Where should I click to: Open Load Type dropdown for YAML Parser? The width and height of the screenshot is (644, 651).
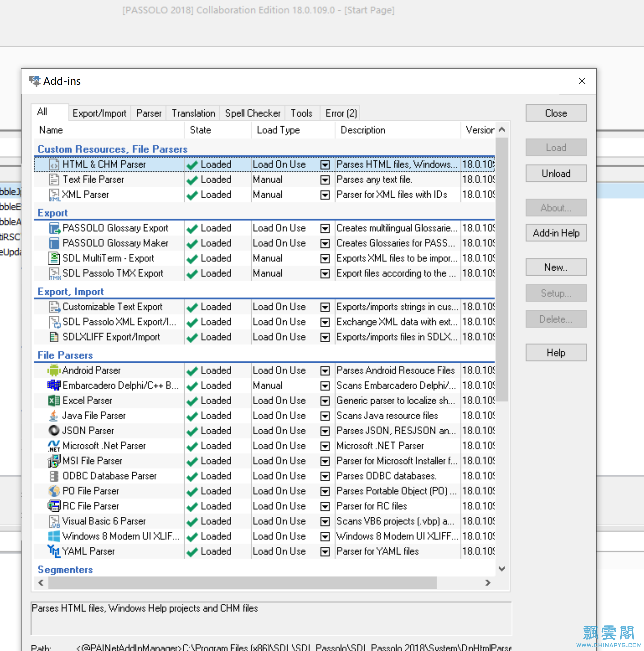click(x=325, y=552)
